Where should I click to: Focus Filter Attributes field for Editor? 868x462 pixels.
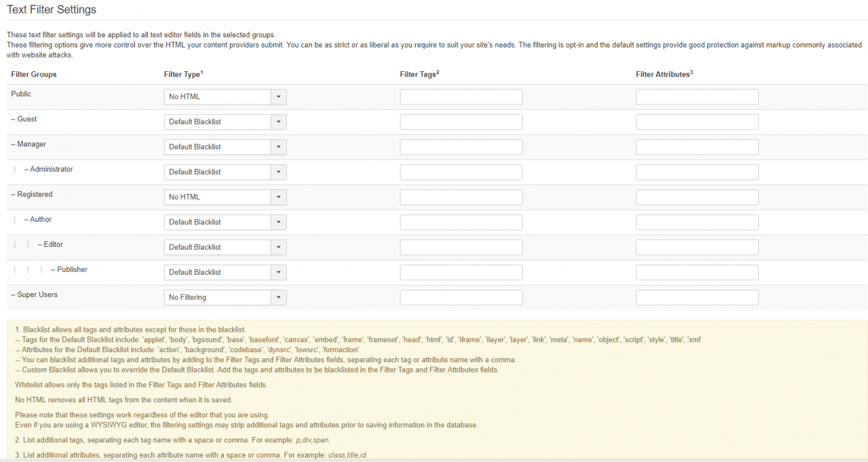click(x=697, y=248)
